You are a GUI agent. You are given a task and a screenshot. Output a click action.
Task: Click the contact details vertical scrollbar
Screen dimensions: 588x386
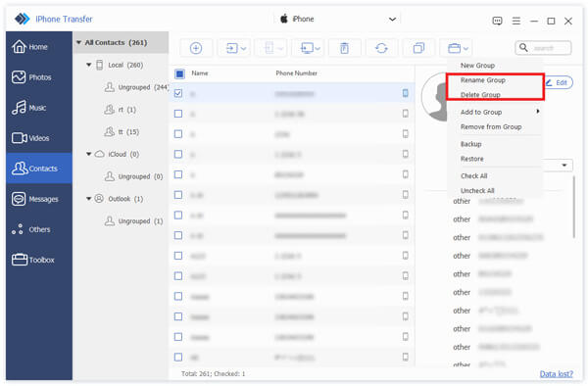[x=573, y=207]
